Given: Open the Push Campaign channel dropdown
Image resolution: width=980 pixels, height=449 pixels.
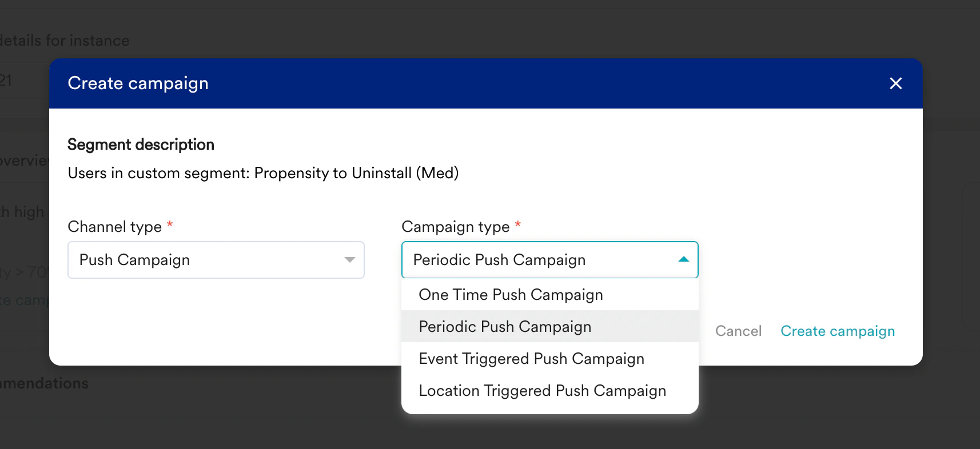Looking at the screenshot, I should (x=216, y=260).
